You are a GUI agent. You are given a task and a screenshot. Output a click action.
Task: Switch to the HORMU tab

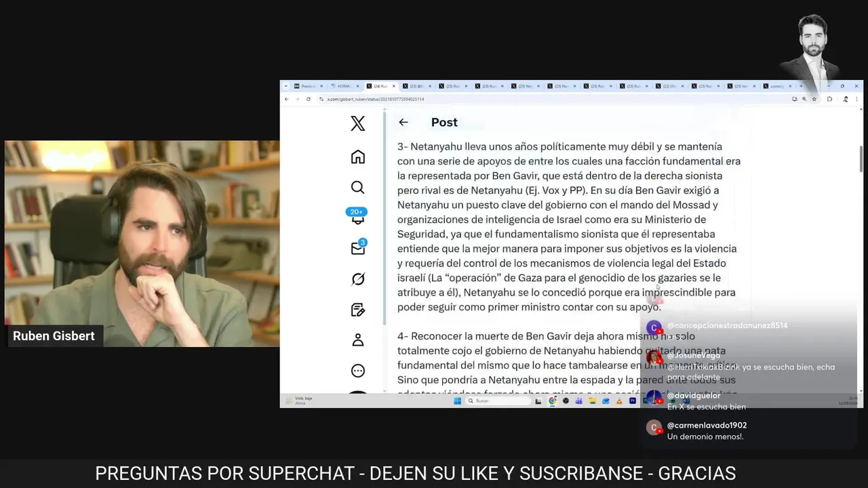(x=346, y=86)
